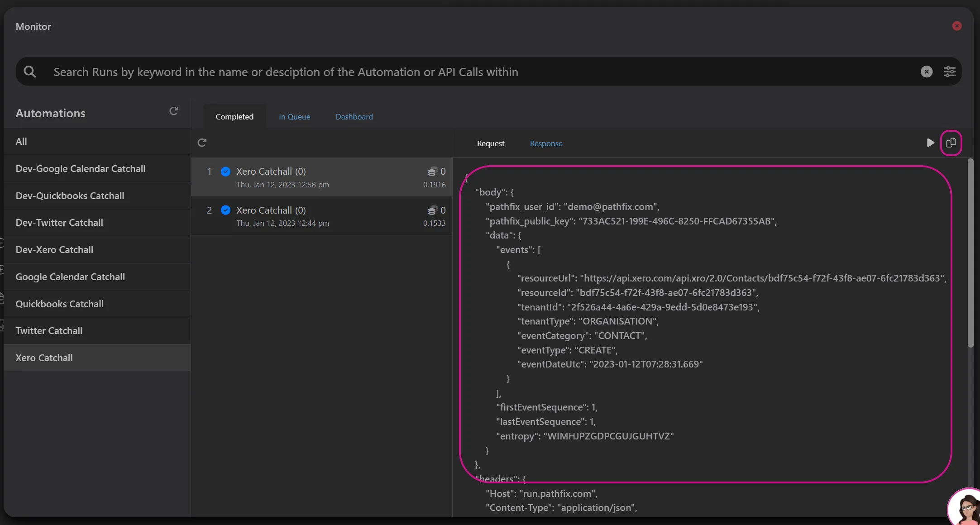The height and width of the screenshot is (525, 980).
Task: Click the 0.1916 duration value
Action: [x=434, y=185]
